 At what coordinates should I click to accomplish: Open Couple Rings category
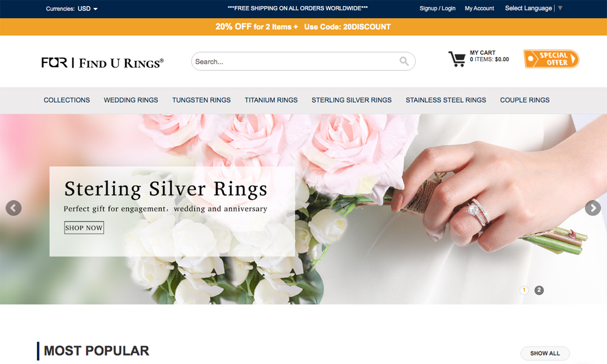click(x=524, y=100)
